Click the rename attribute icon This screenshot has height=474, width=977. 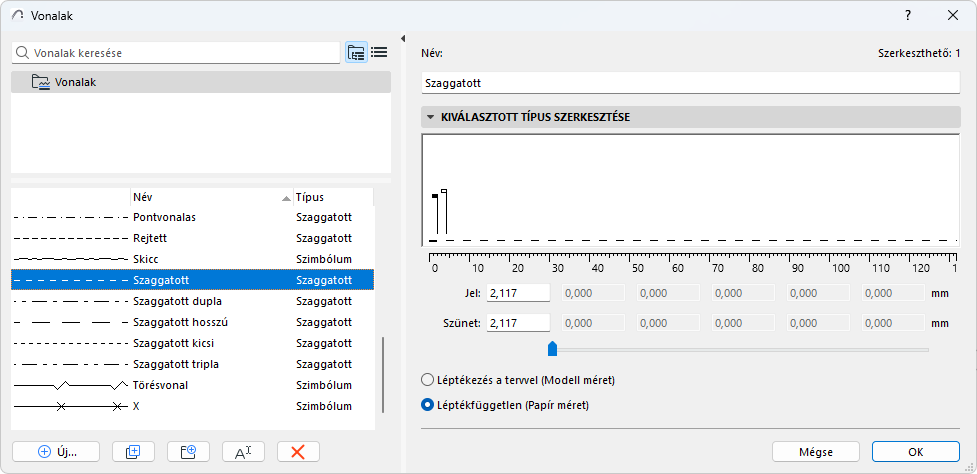coord(243,452)
